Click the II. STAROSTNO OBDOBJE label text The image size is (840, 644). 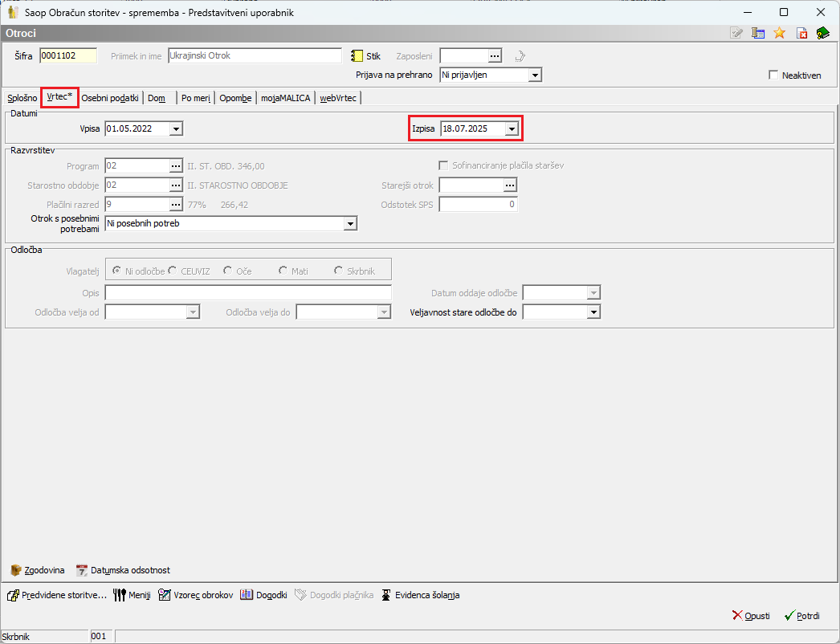tap(238, 185)
